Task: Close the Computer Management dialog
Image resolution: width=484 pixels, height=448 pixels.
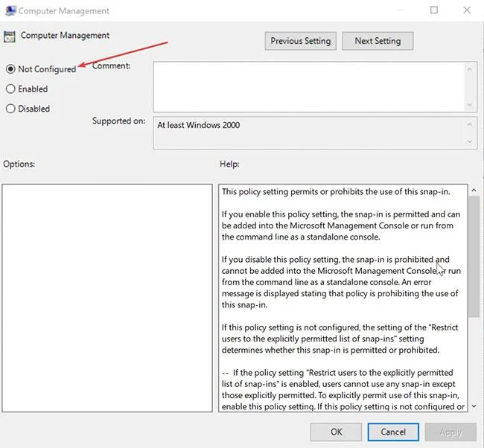Action: click(467, 10)
